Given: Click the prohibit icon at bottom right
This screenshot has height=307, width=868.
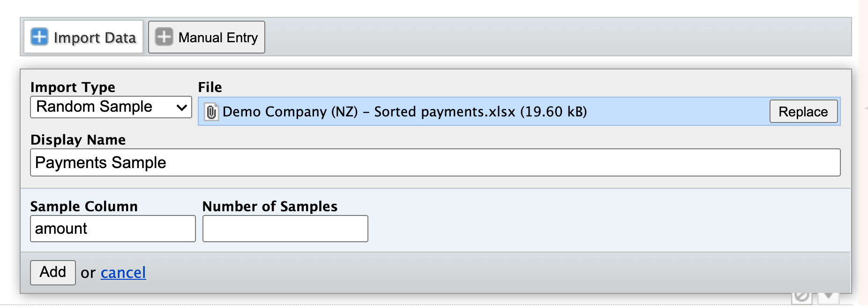Looking at the screenshot, I should coord(802,295).
